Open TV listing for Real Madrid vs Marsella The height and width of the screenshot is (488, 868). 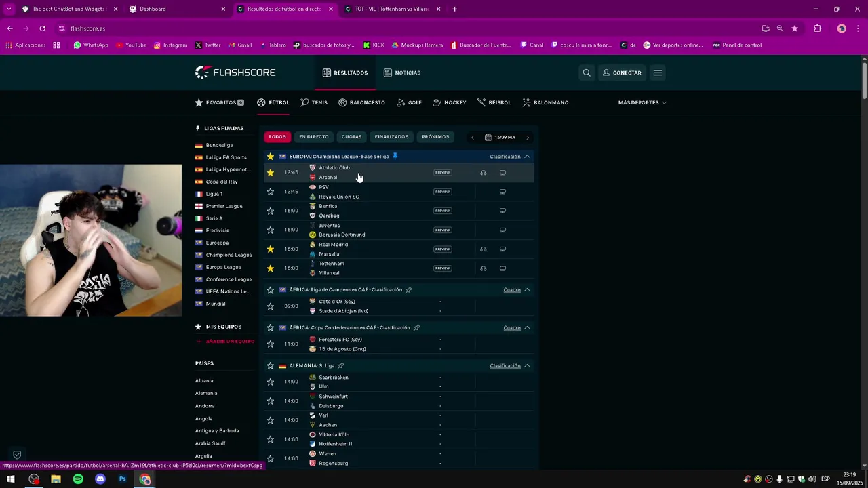(x=502, y=249)
